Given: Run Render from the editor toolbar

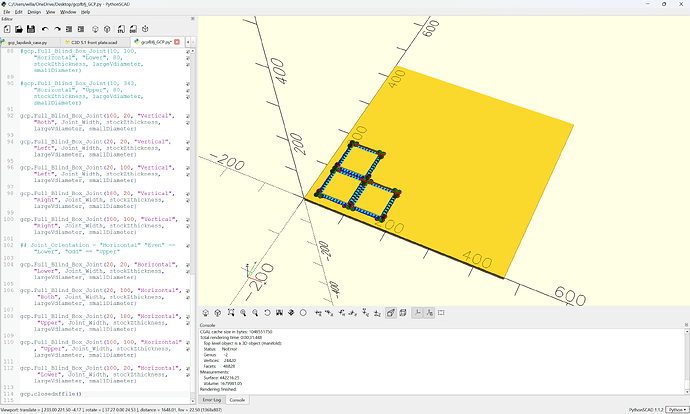Looking at the screenshot, I should [107, 29].
